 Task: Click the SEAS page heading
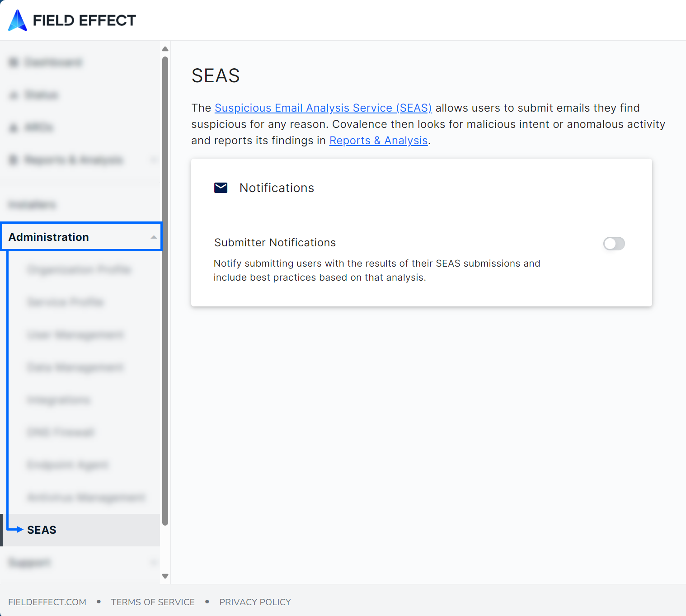pyautogui.click(x=216, y=75)
